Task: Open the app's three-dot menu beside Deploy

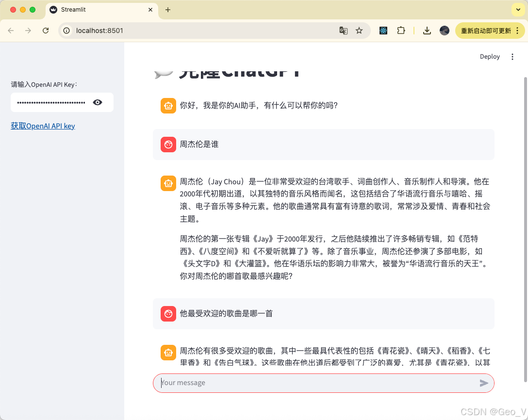Action: coord(512,56)
